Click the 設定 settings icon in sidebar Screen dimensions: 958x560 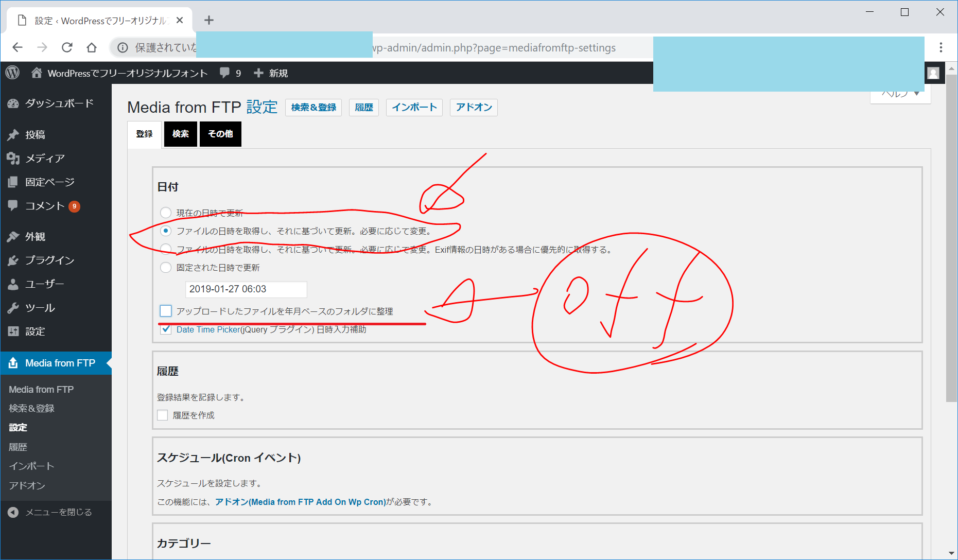coord(13,331)
